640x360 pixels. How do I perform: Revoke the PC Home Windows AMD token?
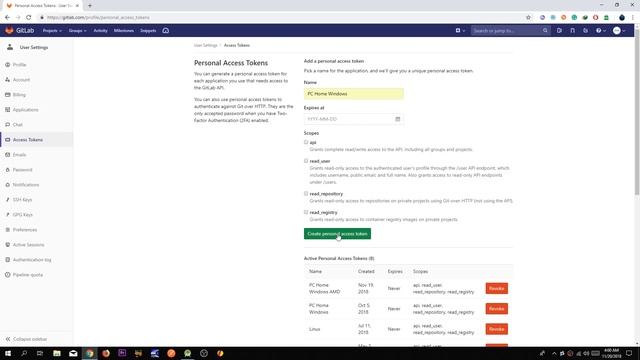pos(496,289)
